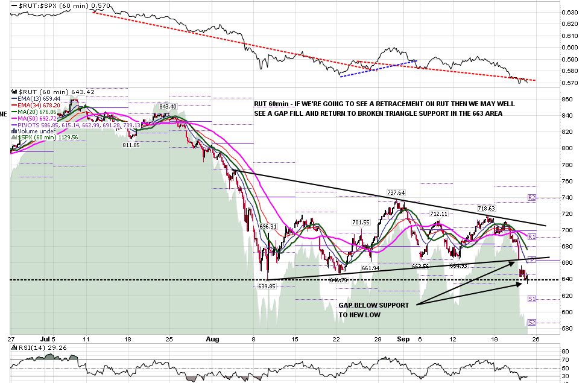This screenshot has height=383, width=588.
Task: Click the Volume bars icon in legend
Action: tap(14, 131)
